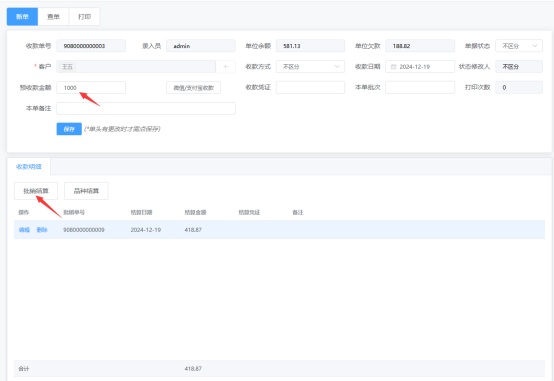This screenshot has width=554, height=381.
Task: Click the calendar icon in 收款日期
Action: pyautogui.click(x=393, y=66)
